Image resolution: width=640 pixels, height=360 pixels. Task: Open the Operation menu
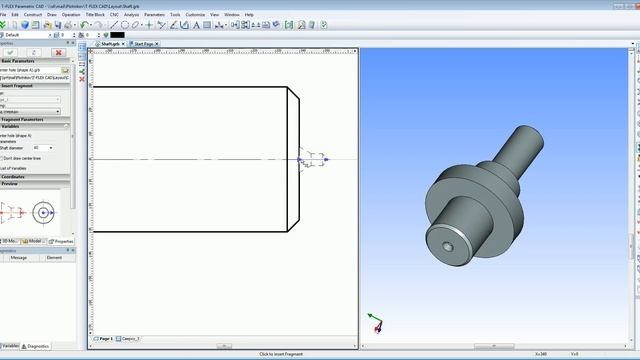(x=71, y=15)
